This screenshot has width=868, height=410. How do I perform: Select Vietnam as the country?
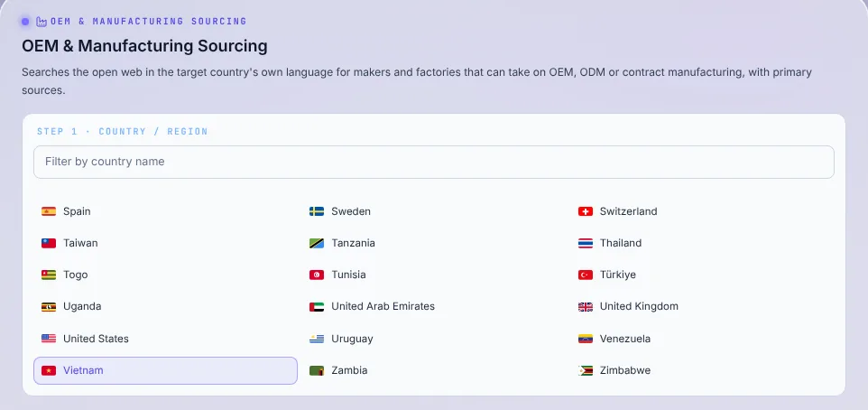(165, 370)
